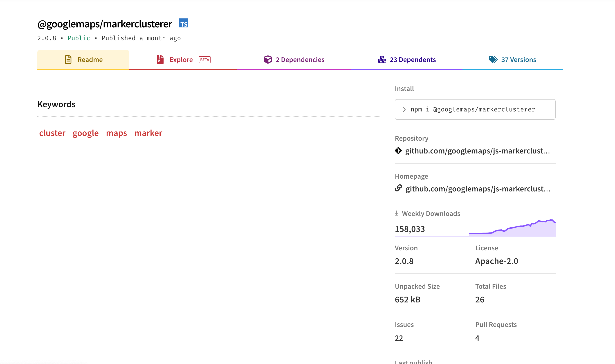The image size is (615, 364).
Task: Switch to the 37 Versions tab
Action: coord(518,59)
